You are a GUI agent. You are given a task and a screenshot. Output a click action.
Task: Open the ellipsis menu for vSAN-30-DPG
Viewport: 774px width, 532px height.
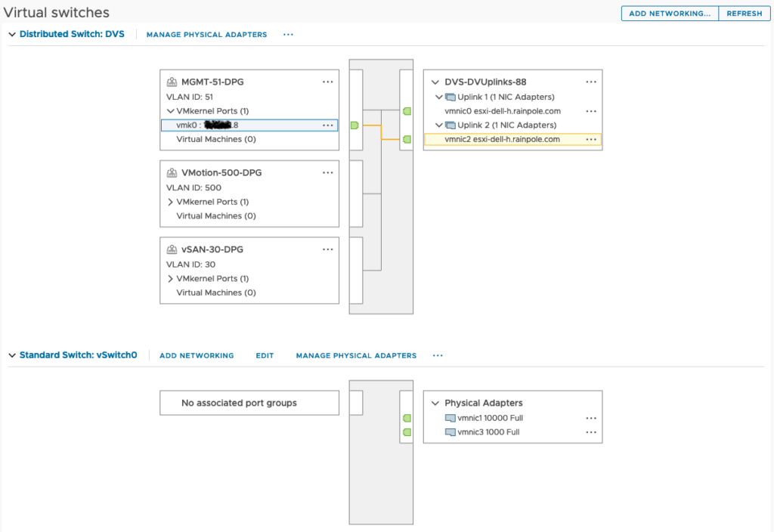pyautogui.click(x=327, y=249)
